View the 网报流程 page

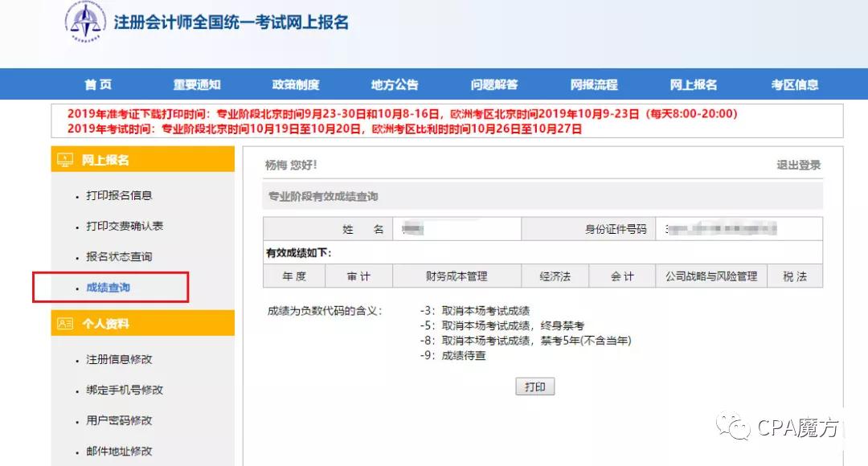point(594,84)
